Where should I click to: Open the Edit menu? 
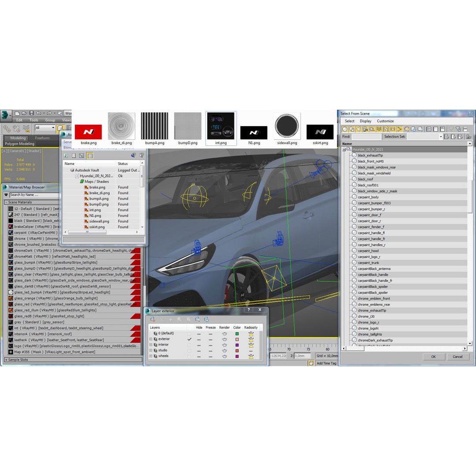(x=19, y=120)
